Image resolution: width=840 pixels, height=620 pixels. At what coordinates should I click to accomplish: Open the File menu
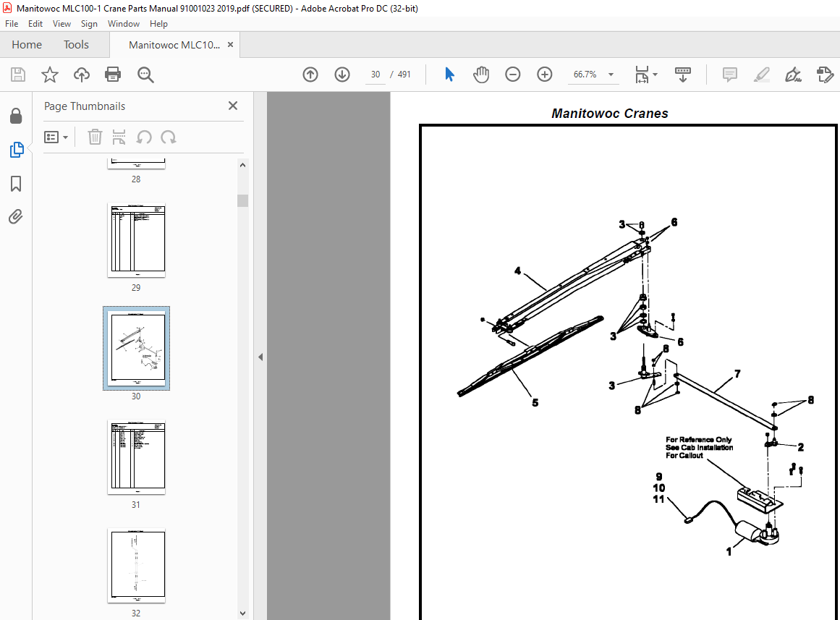coord(12,24)
